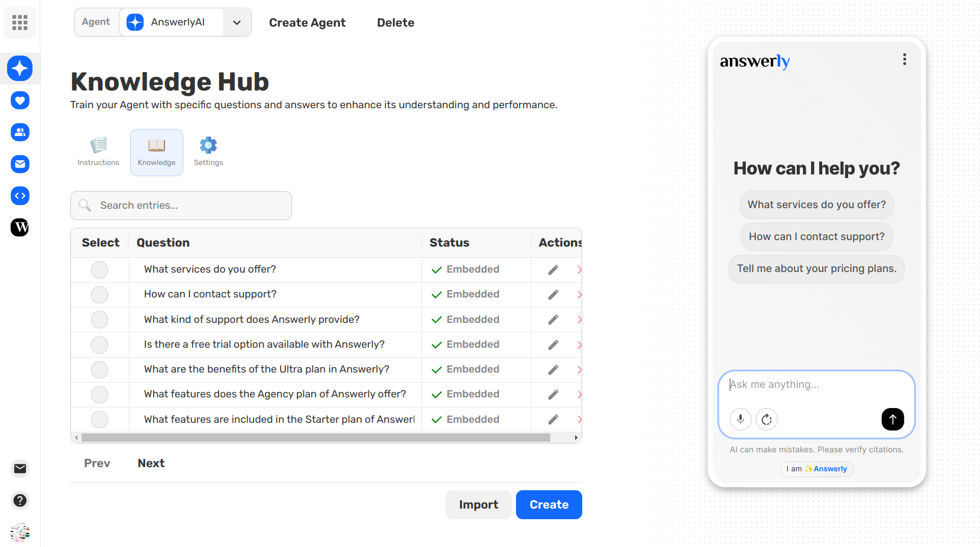Image resolution: width=980 pixels, height=547 pixels.
Task: Click the WordPress icon in sidebar
Action: click(x=20, y=227)
